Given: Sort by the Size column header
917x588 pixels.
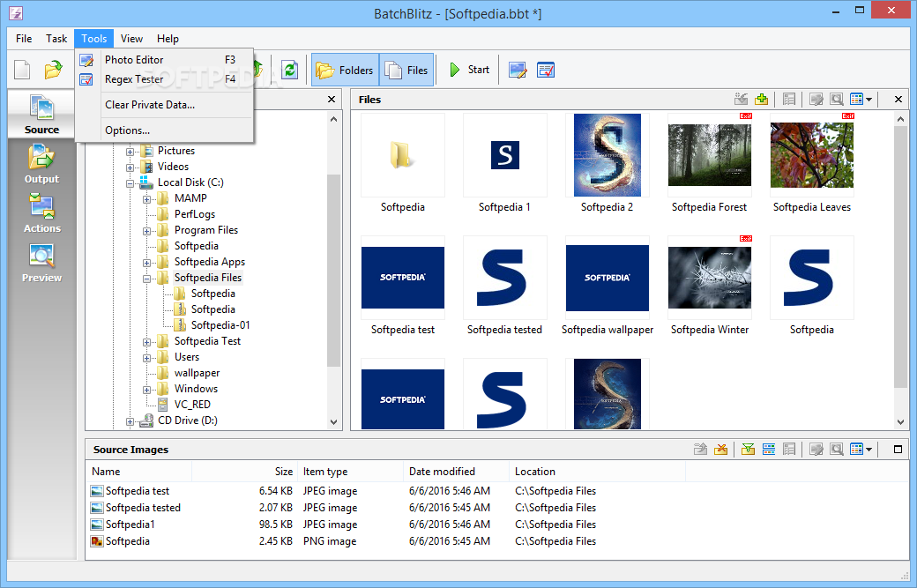Looking at the screenshot, I should coord(245,471).
